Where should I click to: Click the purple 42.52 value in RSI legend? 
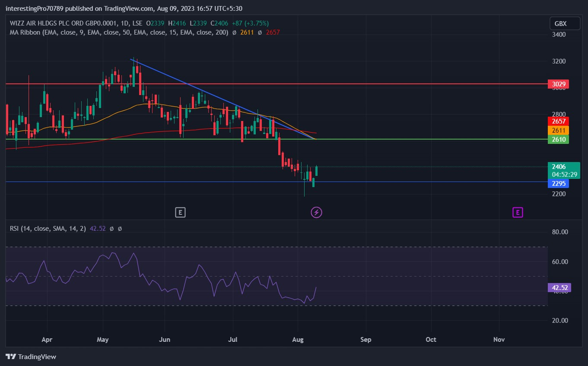pos(98,229)
